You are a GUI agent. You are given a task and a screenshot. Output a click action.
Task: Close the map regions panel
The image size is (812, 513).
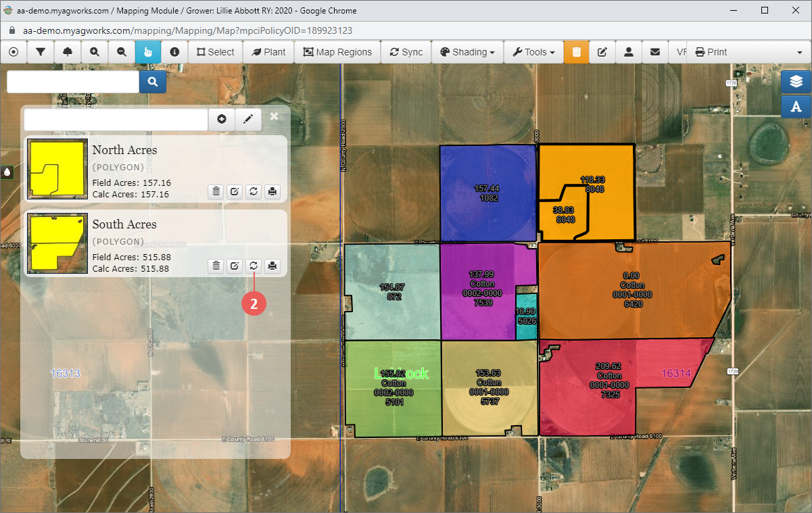pyautogui.click(x=274, y=116)
